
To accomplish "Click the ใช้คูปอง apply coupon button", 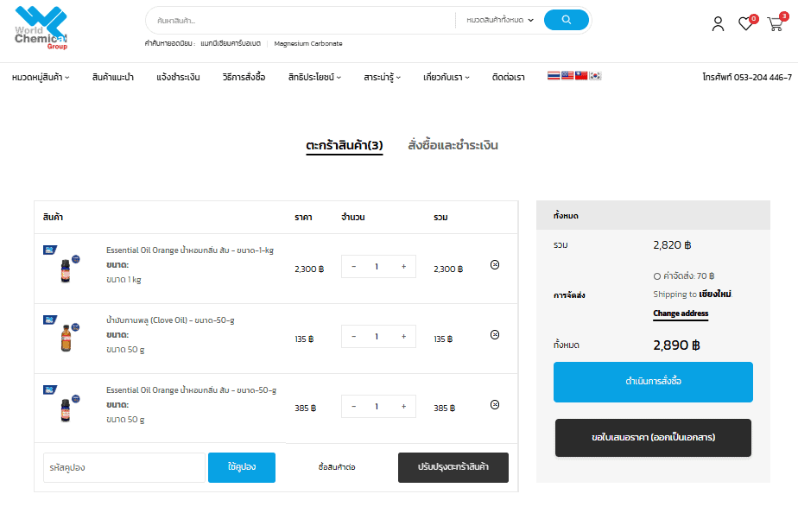I will pyautogui.click(x=242, y=467).
